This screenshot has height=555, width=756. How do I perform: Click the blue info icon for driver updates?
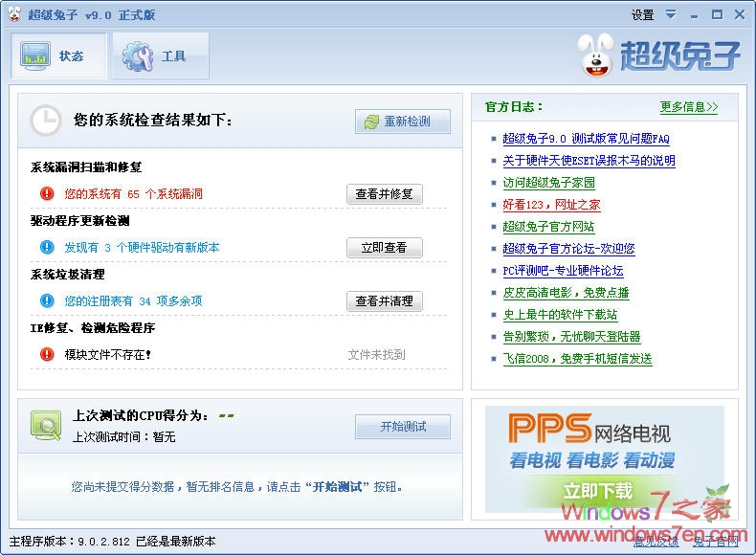click(x=47, y=248)
